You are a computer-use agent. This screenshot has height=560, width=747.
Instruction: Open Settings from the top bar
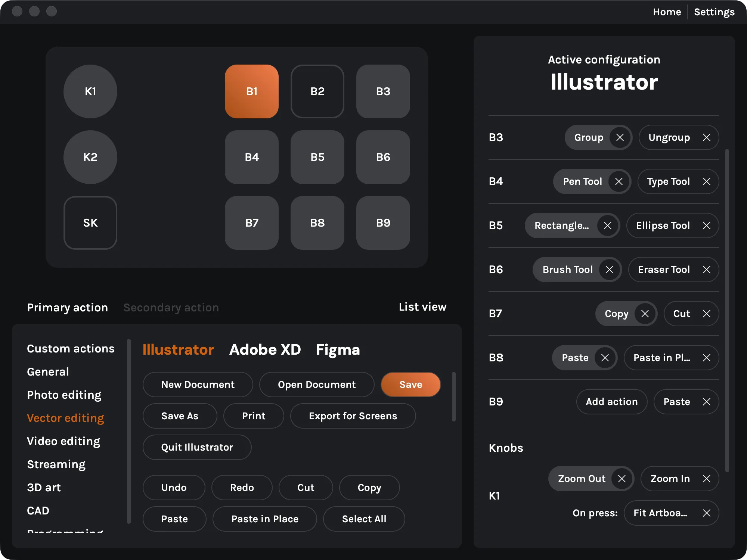tap(714, 12)
